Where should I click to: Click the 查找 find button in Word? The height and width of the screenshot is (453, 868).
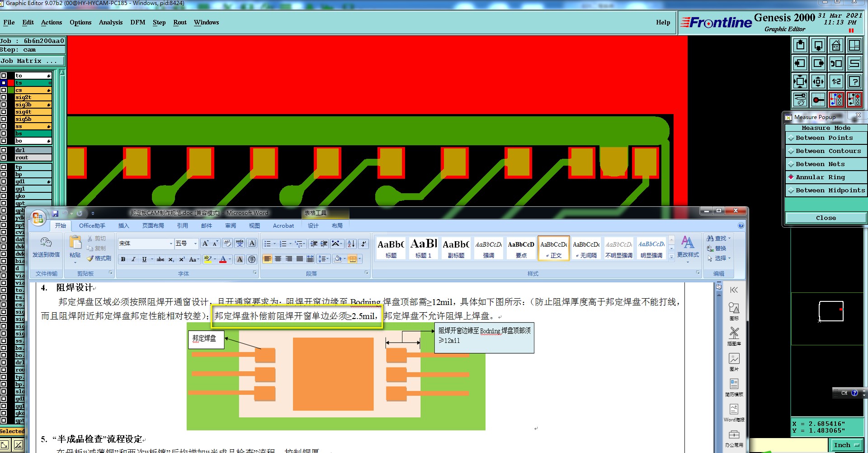[x=719, y=238]
